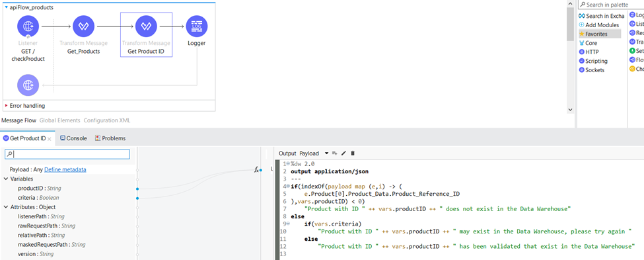Switch to the Message Flow tab
Viewport: 644px width, 260px height.
(19, 120)
